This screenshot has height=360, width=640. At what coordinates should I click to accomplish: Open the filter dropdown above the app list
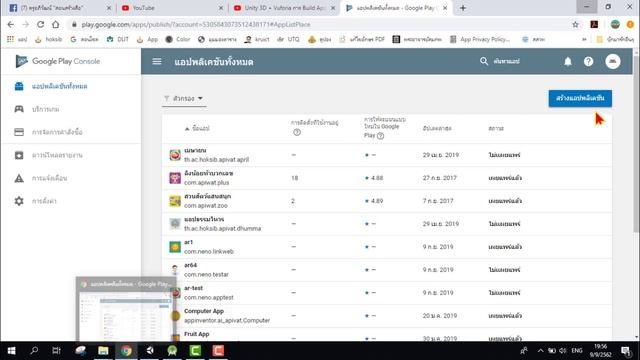184,98
